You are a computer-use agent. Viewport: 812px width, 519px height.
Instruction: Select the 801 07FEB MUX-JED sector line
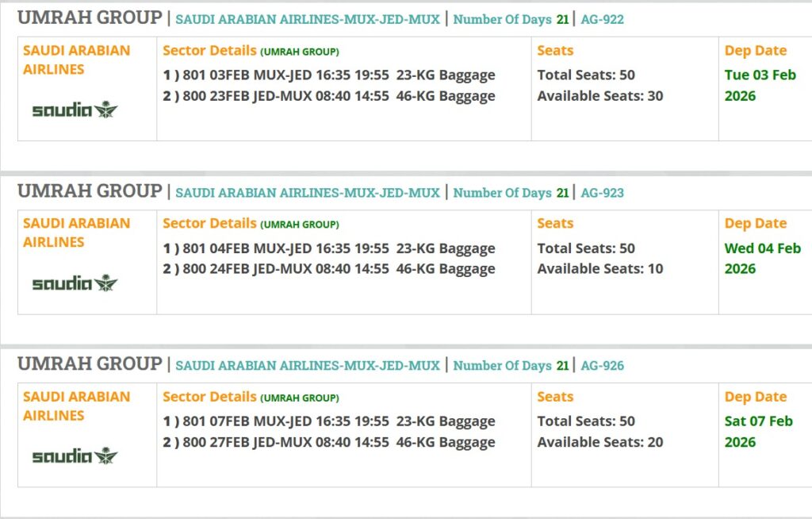[x=329, y=421]
